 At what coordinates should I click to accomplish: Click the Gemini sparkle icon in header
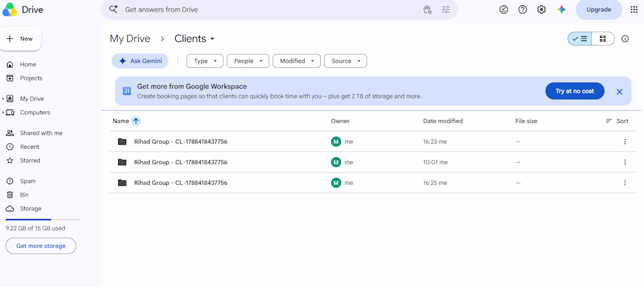click(x=561, y=9)
